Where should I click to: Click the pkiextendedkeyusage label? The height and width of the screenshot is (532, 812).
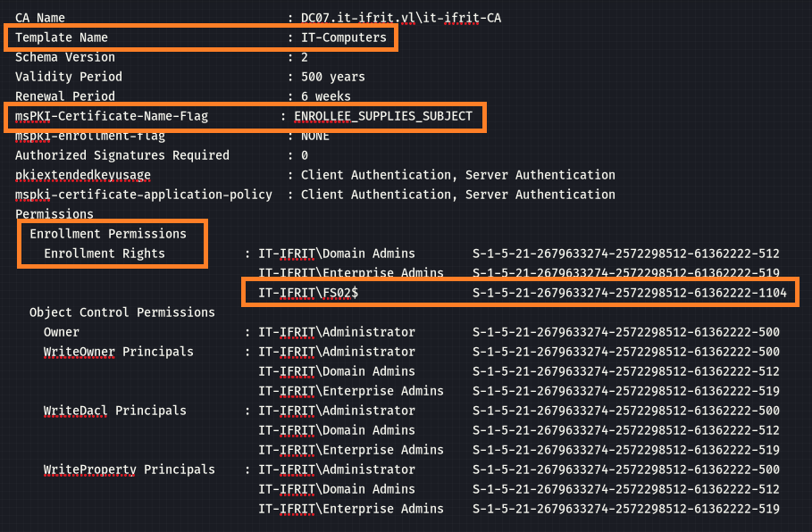point(83,176)
